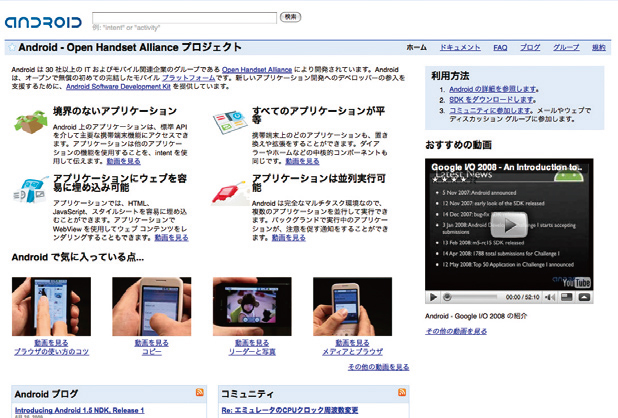
Task: Click the RSS feed icon for コミュニティ
Action: click(402, 393)
